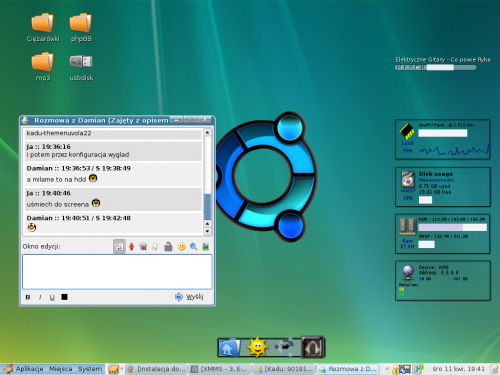The image size is (500, 375).
Task: Open the Miejsca menu
Action: [x=61, y=369]
